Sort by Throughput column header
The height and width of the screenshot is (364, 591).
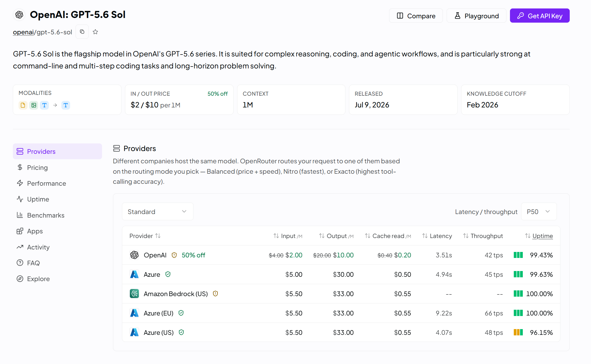click(483, 236)
